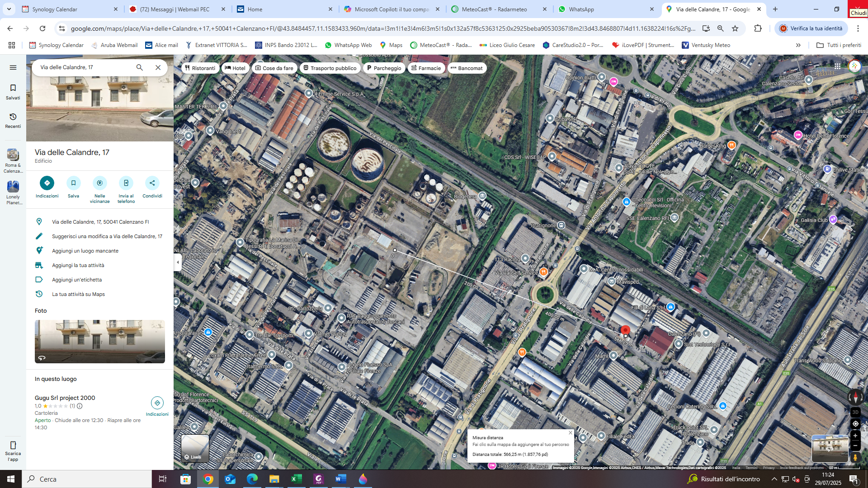
Task: Click the Verifica la tua identità button
Action: click(811, 28)
